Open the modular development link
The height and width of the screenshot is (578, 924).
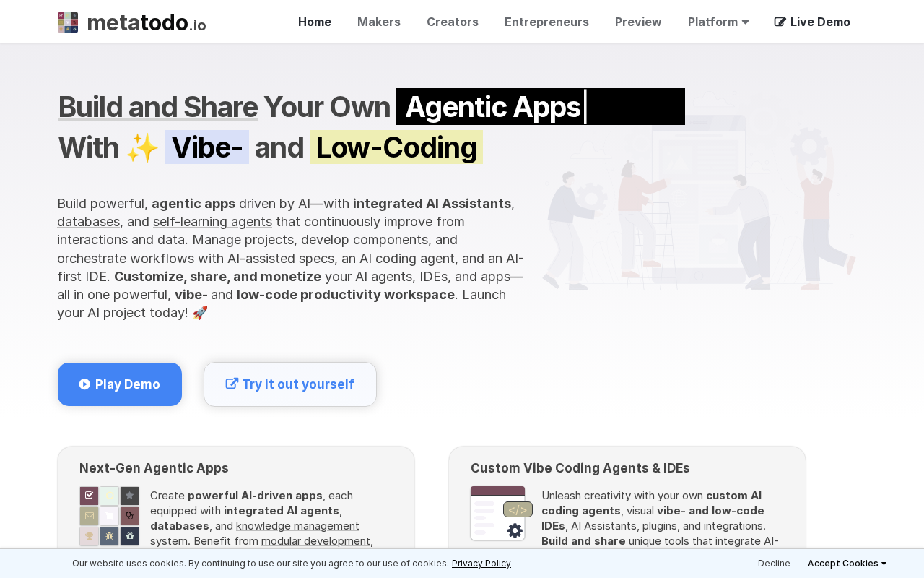click(315, 540)
